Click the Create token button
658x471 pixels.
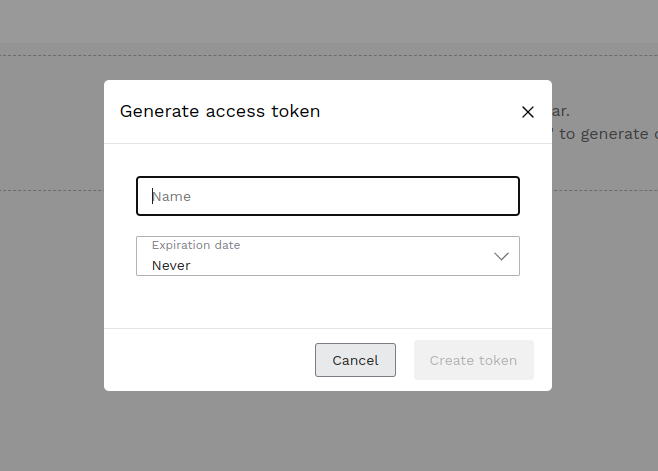click(x=473, y=360)
